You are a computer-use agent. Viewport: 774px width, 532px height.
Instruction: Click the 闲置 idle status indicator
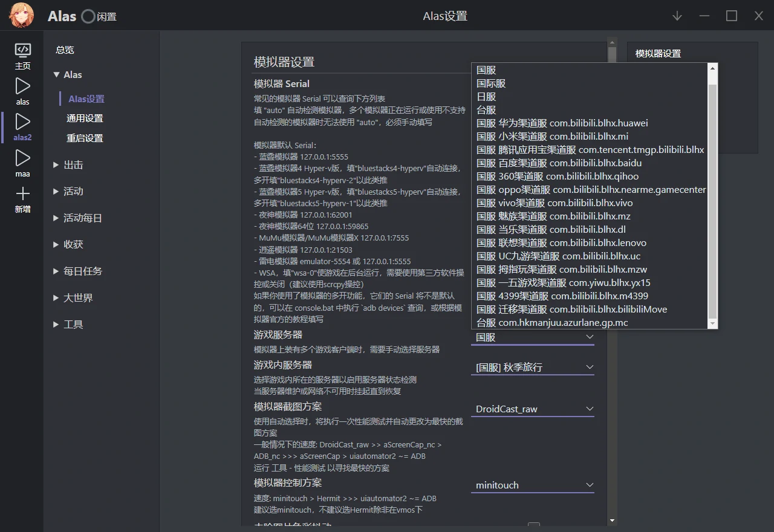pos(99,16)
